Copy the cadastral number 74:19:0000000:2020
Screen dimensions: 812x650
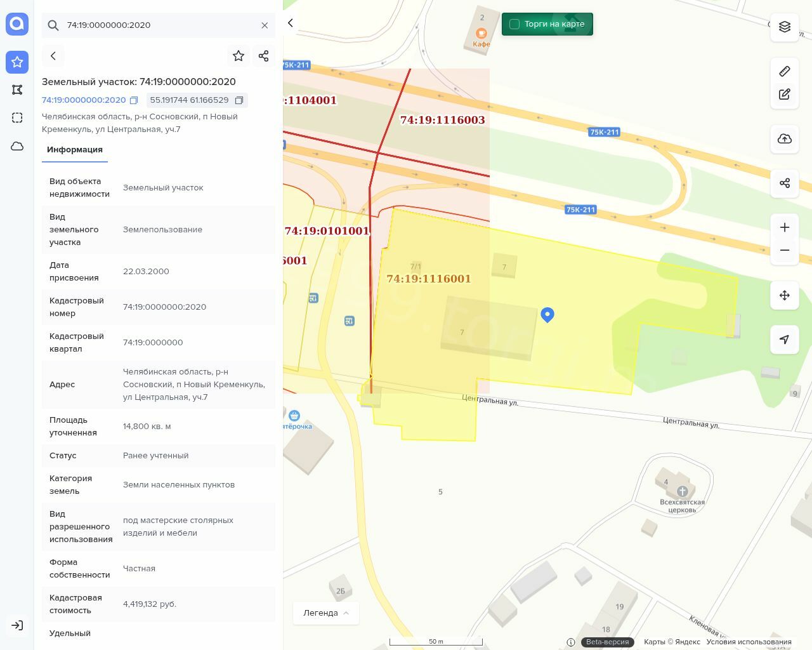click(134, 100)
